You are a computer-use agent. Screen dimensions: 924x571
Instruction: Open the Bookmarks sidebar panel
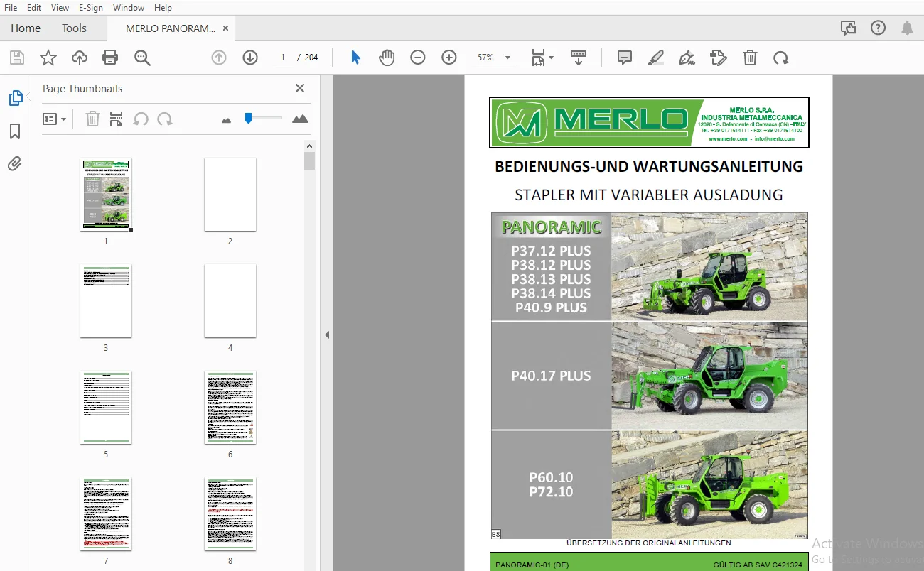click(x=15, y=131)
